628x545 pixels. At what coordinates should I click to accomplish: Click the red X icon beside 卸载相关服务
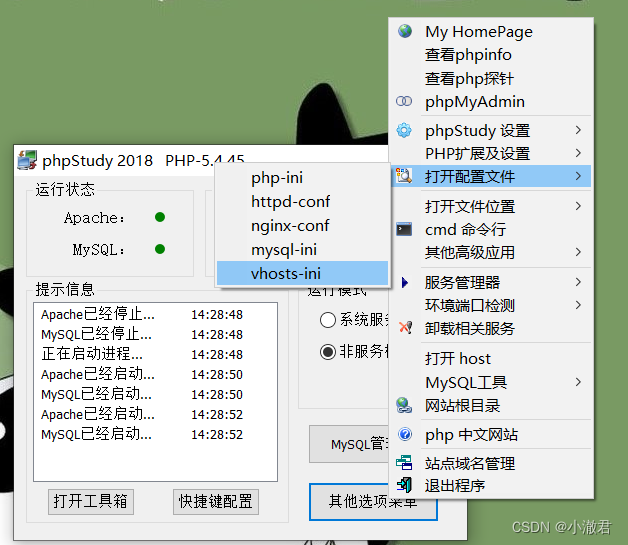coord(405,328)
